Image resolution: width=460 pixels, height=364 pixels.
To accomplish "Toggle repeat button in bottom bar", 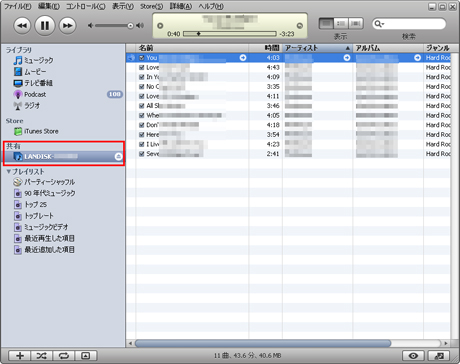I will 64,356.
